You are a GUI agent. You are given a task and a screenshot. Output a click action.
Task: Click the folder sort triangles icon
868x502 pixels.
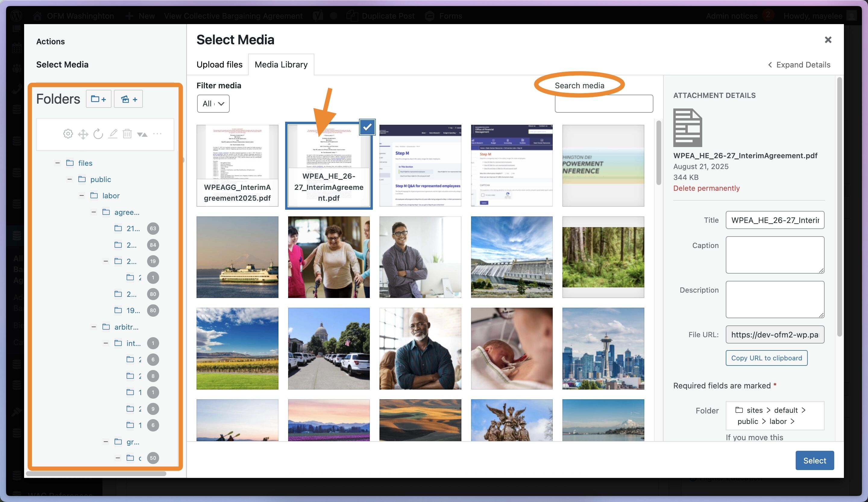pos(142,134)
